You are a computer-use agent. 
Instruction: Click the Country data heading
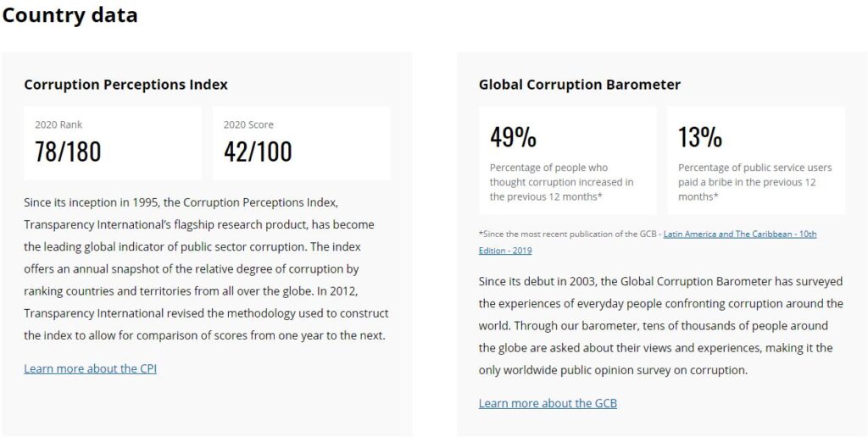point(70,15)
